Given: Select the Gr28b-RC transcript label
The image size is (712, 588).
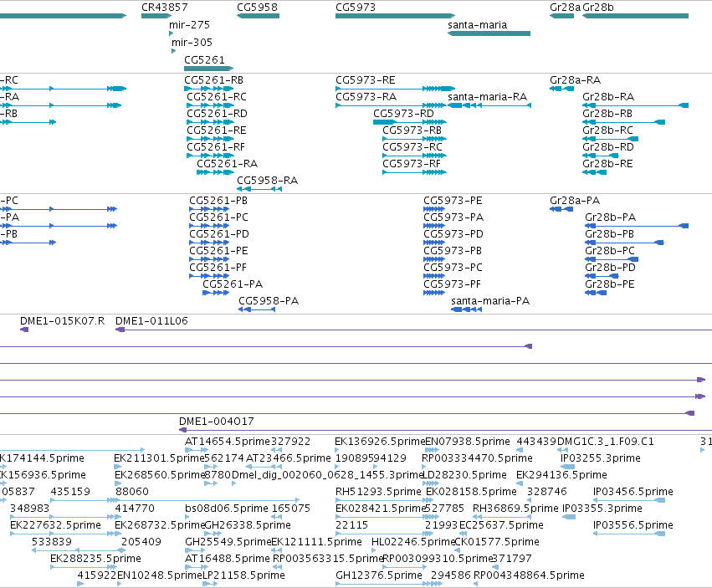Looking at the screenshot, I should tap(607, 130).
